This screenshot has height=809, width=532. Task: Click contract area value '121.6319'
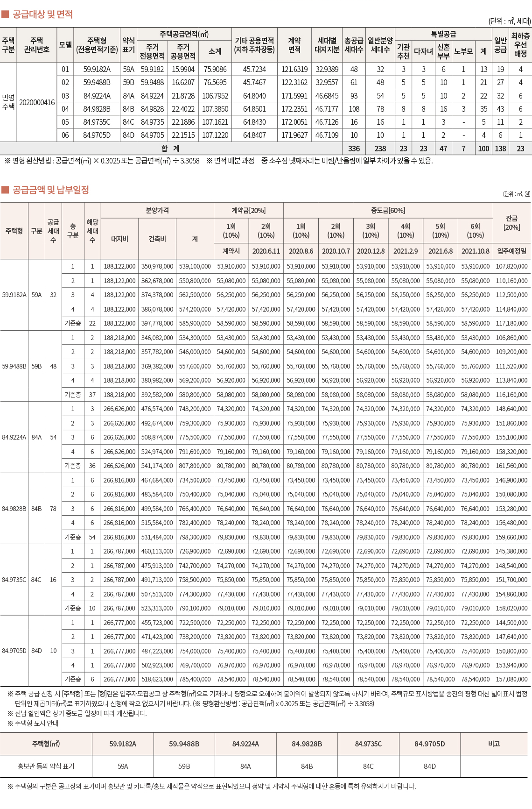[x=294, y=69]
